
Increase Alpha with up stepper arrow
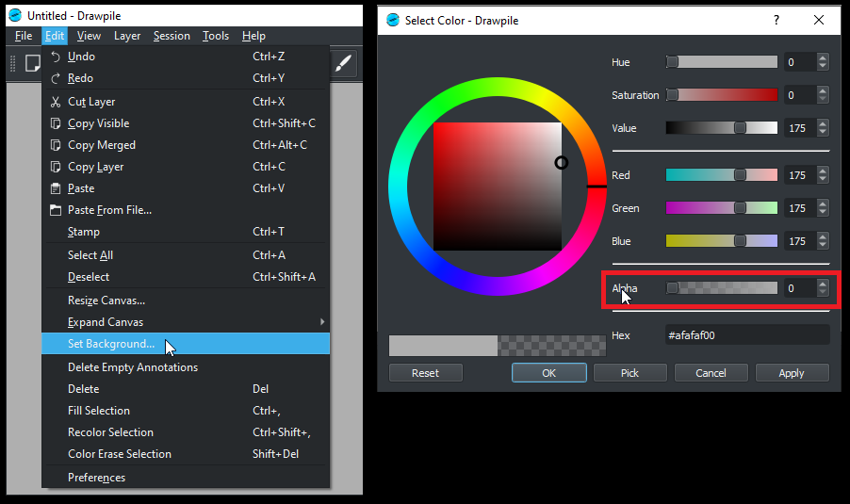823,284
